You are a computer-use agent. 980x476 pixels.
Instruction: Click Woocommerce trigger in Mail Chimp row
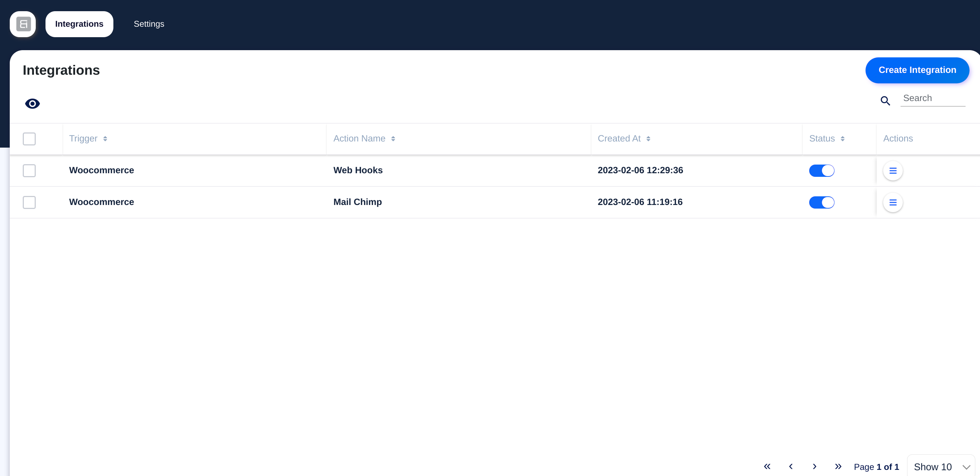pos(101,202)
